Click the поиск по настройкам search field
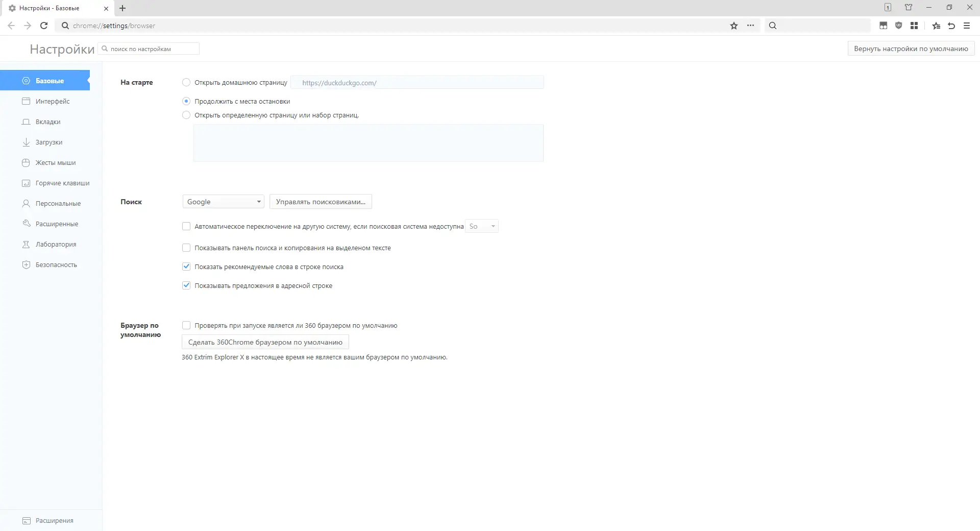This screenshot has width=980, height=531. pyautogui.click(x=149, y=49)
